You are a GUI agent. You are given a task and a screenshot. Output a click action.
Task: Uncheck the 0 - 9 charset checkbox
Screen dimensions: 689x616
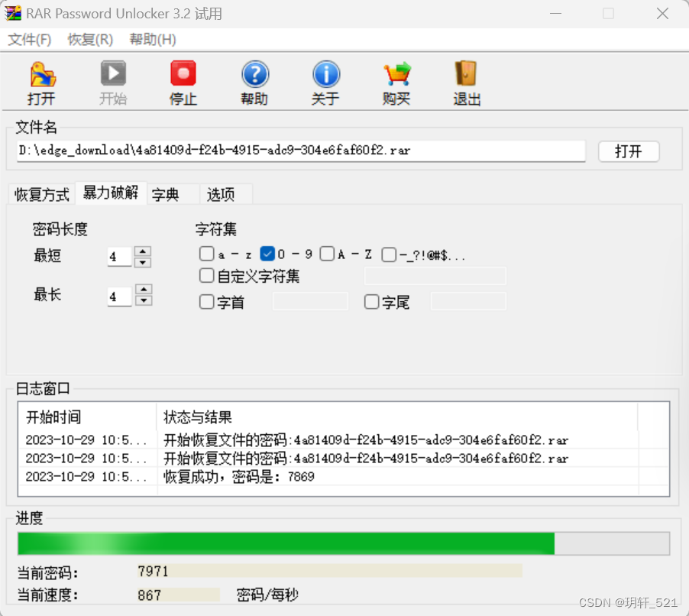[267, 254]
